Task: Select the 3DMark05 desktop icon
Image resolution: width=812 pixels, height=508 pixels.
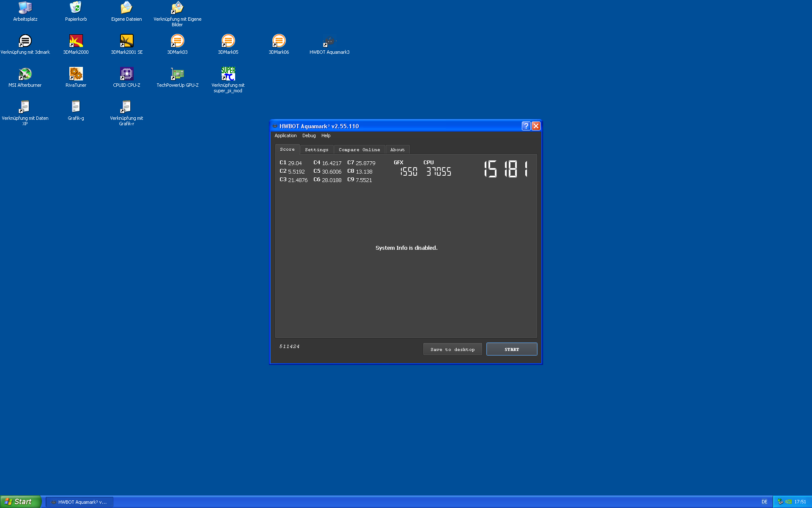Action: (x=228, y=44)
